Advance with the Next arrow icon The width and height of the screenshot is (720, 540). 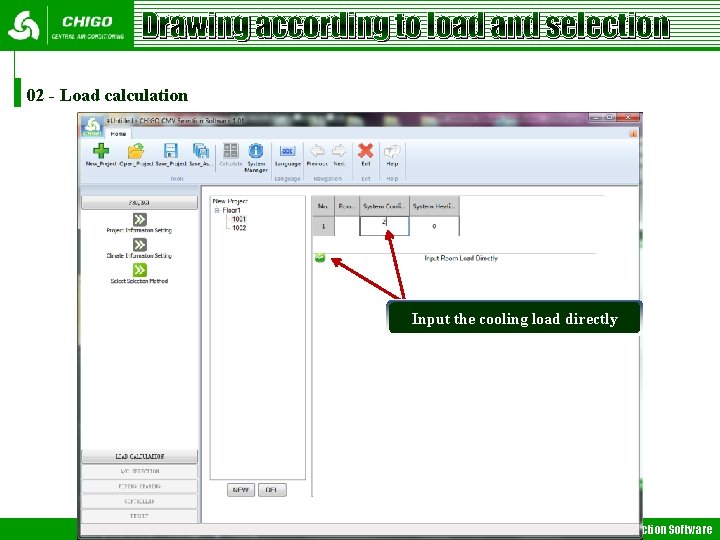click(x=339, y=151)
